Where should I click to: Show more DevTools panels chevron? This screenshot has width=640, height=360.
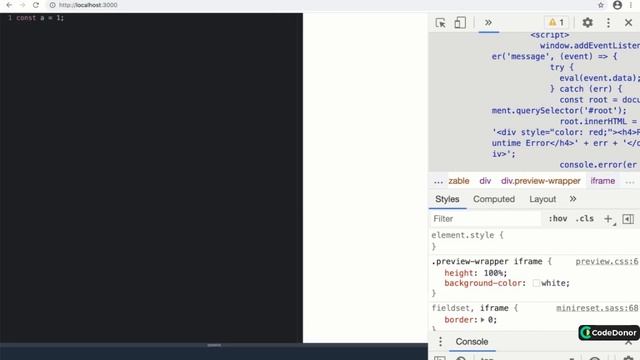click(488, 22)
